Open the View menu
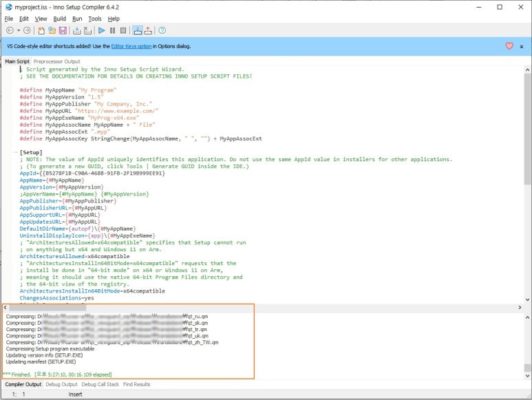Screen dimensions: 532x400 tap(41, 19)
